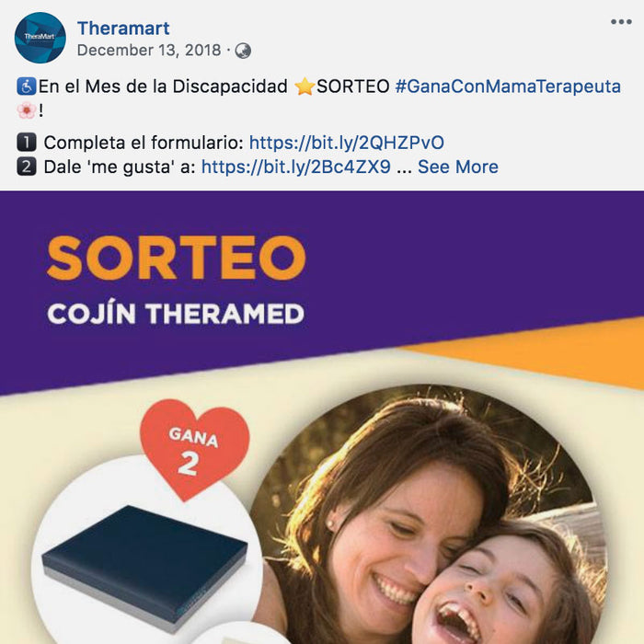Click the wheelchair accessibility emoji
Viewport: 644px width, 644px height.
tap(27, 86)
